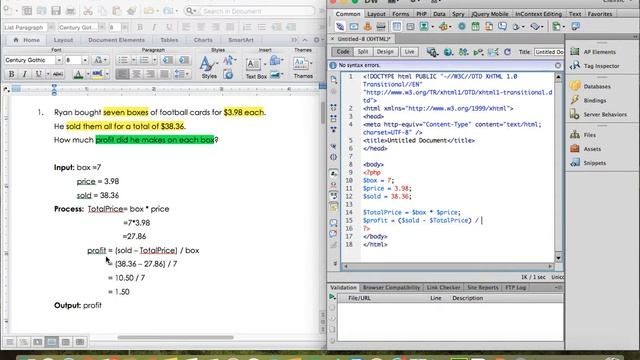Open the Document Elements ribbon tab
This screenshot has width=640, height=360.
116,40
